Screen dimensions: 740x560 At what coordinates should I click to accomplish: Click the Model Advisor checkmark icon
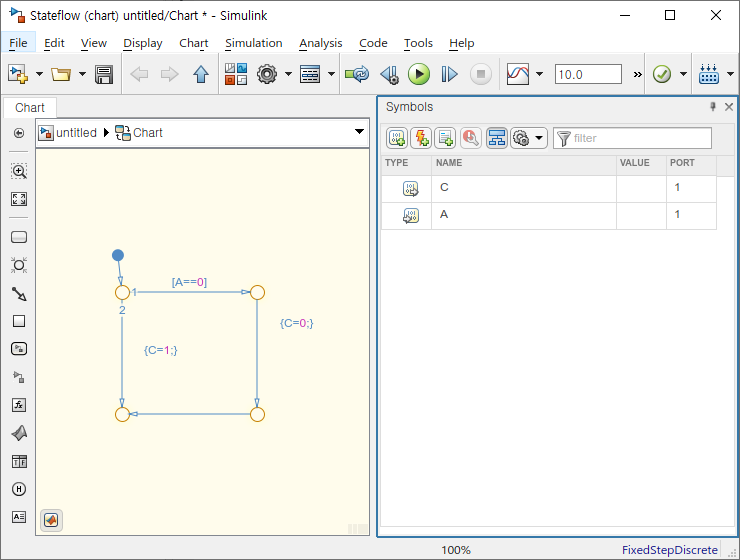[x=662, y=74]
